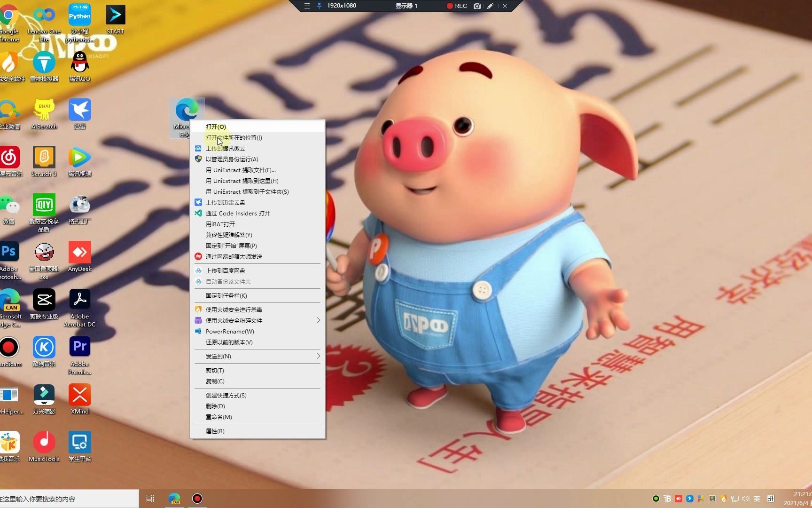Select 复制(C) in context menu
This screenshot has width=812, height=508.
[257, 381]
